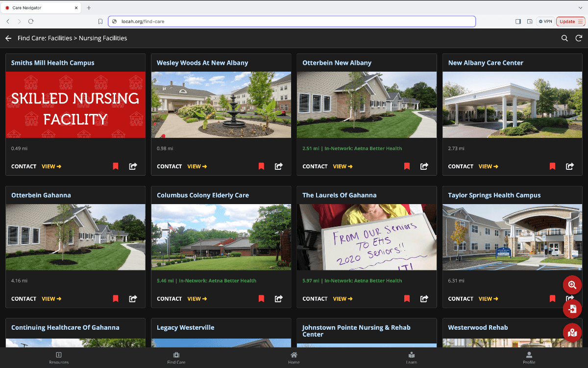The height and width of the screenshot is (368, 588).
Task: Click the Find Care breadcrumb heading
Action: (72, 38)
